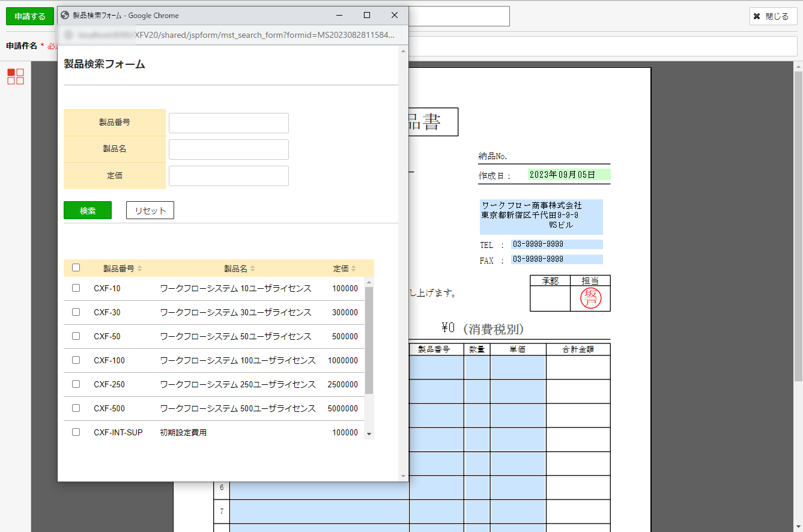Click the 定価 price input field

click(x=228, y=176)
